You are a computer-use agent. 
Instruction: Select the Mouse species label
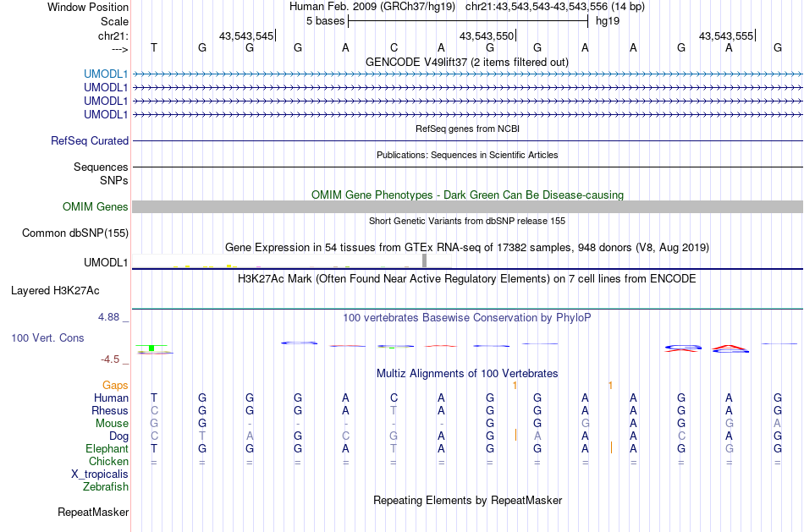pyautogui.click(x=112, y=424)
